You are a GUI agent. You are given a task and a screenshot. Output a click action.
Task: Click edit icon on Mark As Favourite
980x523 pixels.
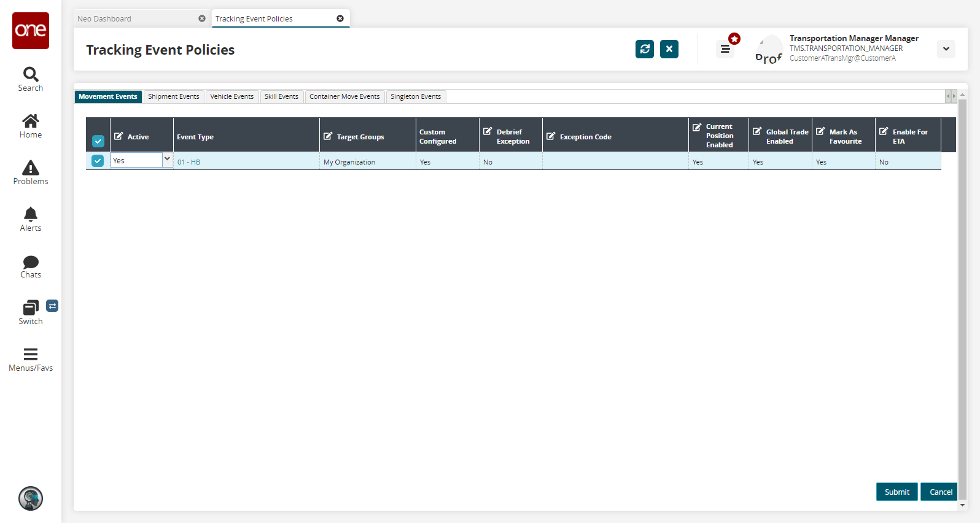(820, 131)
